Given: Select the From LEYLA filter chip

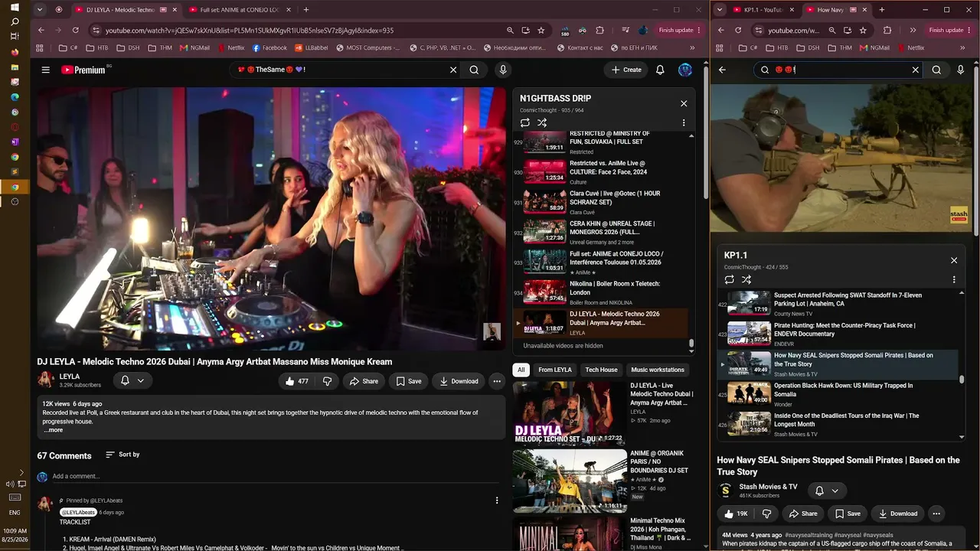Looking at the screenshot, I should pos(555,370).
